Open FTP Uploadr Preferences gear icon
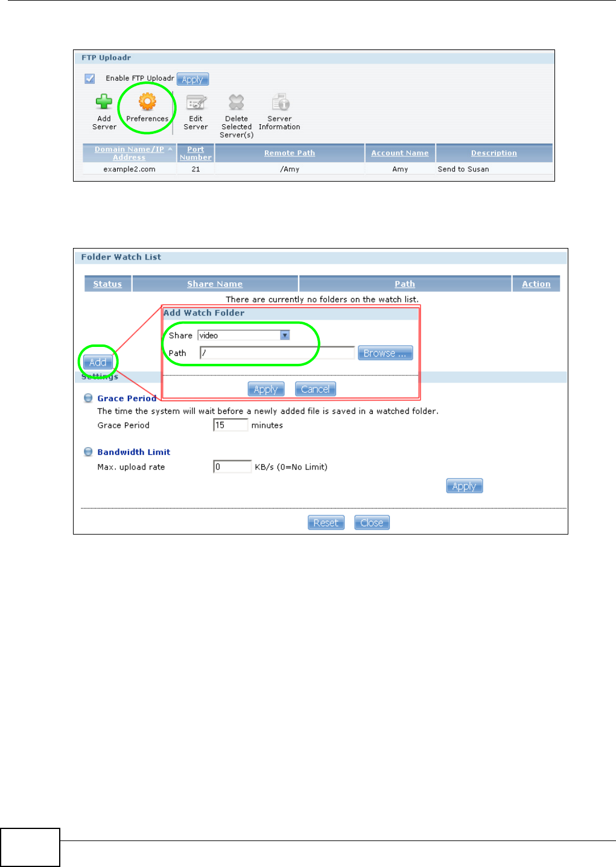This screenshot has height=867, width=616. tap(148, 102)
